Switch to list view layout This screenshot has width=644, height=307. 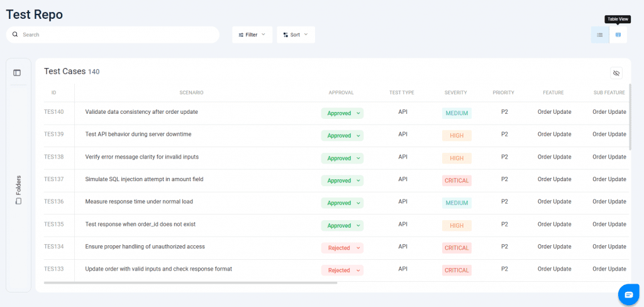599,35
